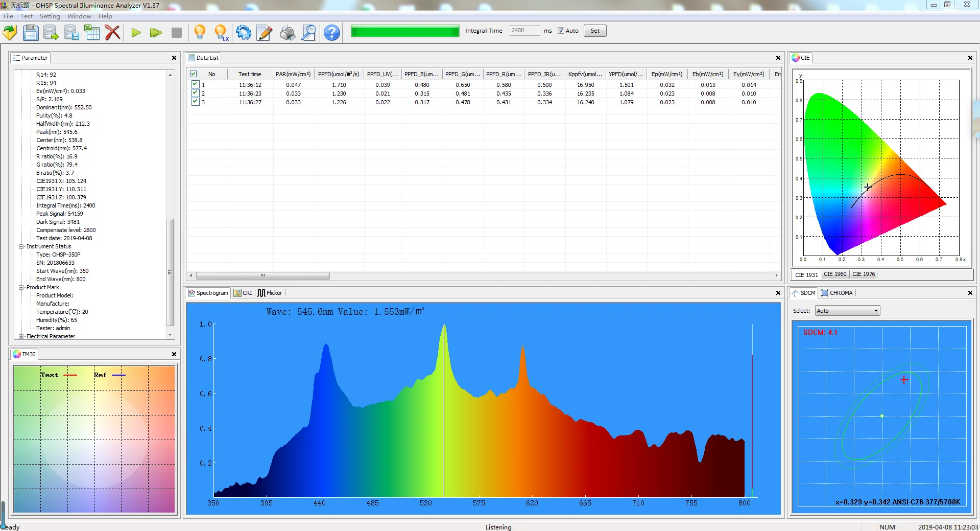Expand the Electrical Parameter tree node

point(21,336)
